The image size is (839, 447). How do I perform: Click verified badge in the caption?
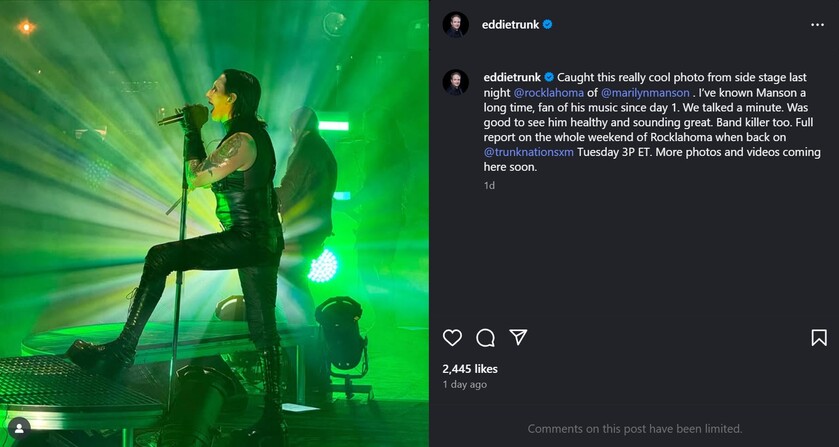[549, 78]
